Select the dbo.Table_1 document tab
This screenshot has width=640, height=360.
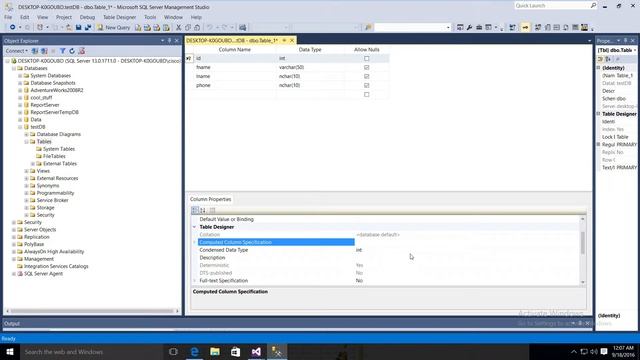coord(232,40)
